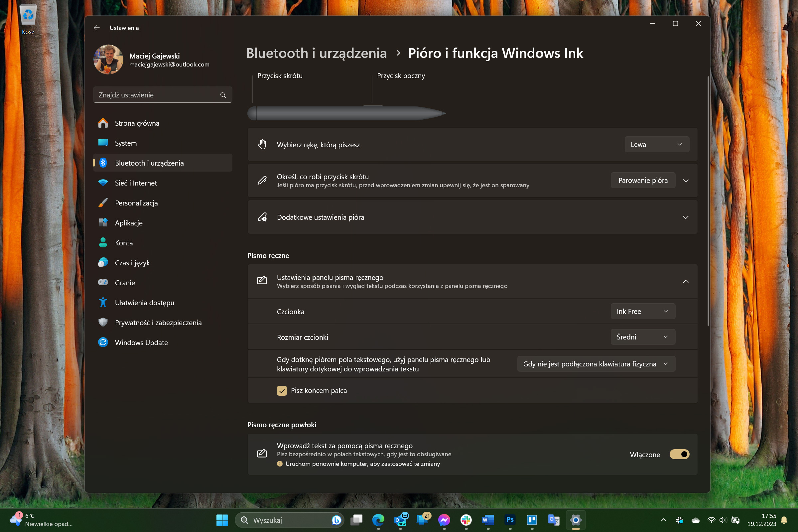This screenshot has height=532, width=798.
Task: Open the Bing Chat icon in search
Action: pos(336,520)
